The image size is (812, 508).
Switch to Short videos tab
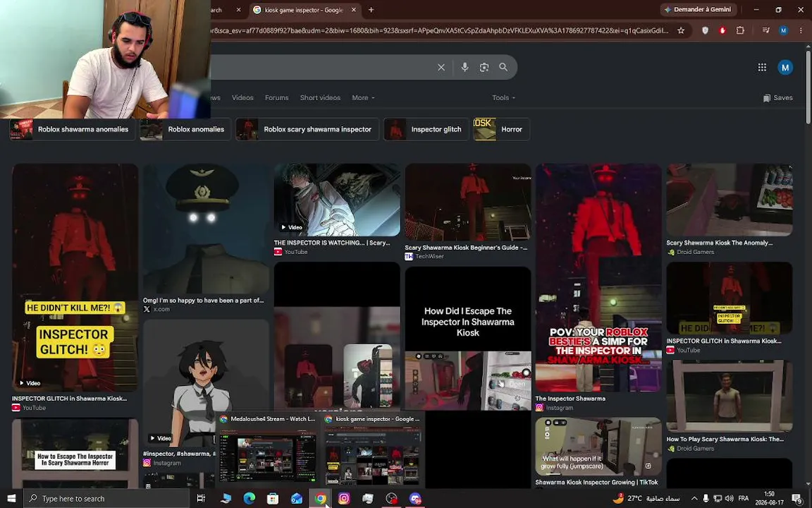pos(320,98)
